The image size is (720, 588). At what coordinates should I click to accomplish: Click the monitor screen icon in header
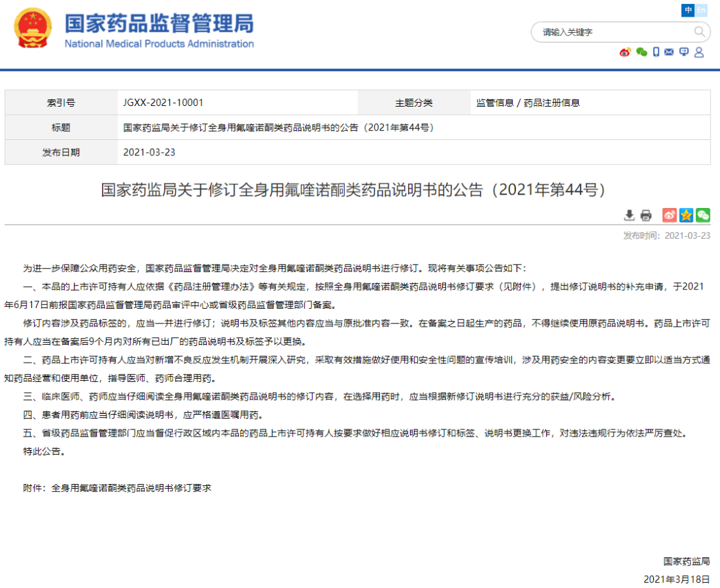(x=684, y=52)
